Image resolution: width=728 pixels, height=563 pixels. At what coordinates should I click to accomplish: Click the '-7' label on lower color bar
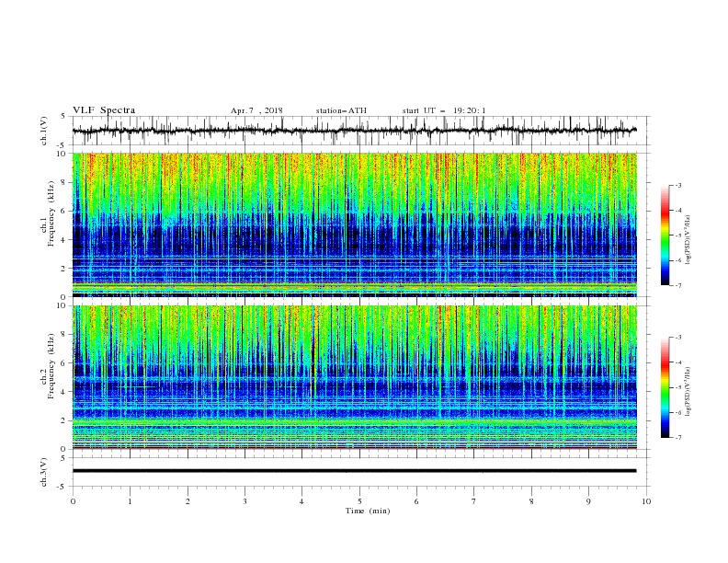pos(677,438)
